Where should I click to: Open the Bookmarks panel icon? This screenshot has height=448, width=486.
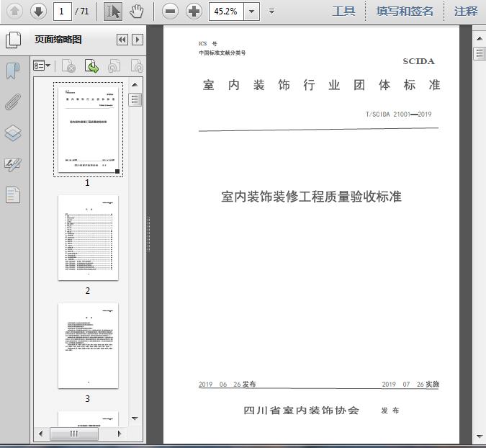pyautogui.click(x=13, y=71)
